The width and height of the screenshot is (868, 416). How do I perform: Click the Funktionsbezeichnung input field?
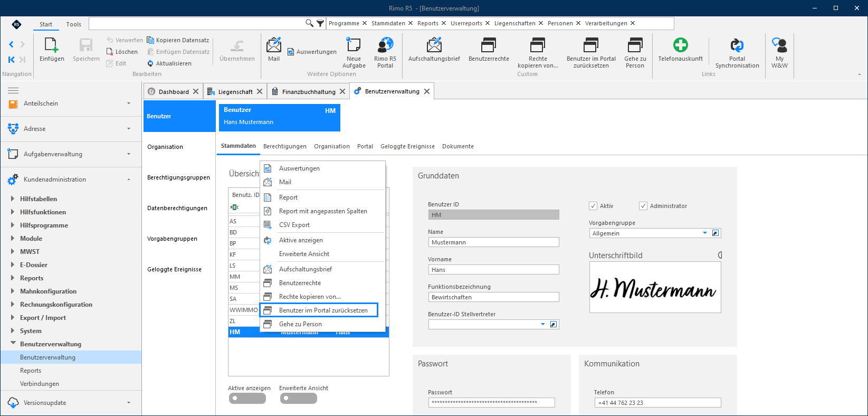coord(493,297)
